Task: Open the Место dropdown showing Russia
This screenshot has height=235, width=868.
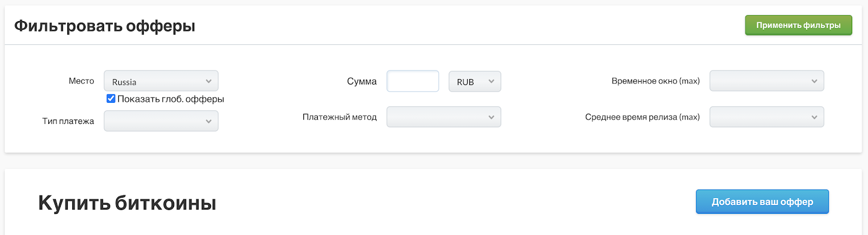Action: point(161,81)
